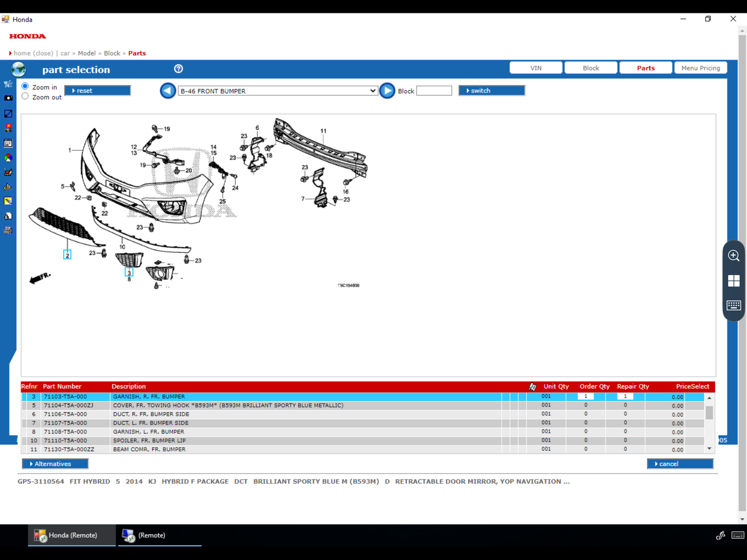This screenshot has width=747, height=560.
Task: Click the black-and-white square resize sidebar icon
Action: (x=8, y=113)
